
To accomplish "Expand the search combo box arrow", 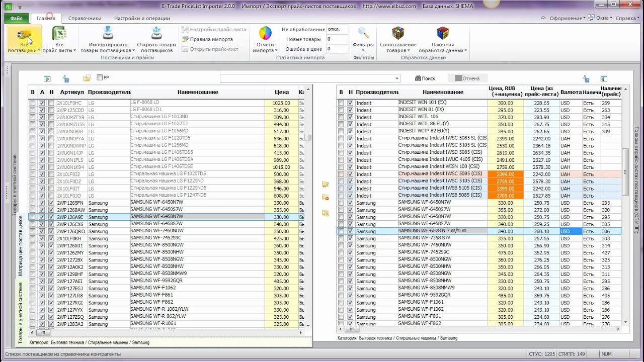I will (x=397, y=78).
